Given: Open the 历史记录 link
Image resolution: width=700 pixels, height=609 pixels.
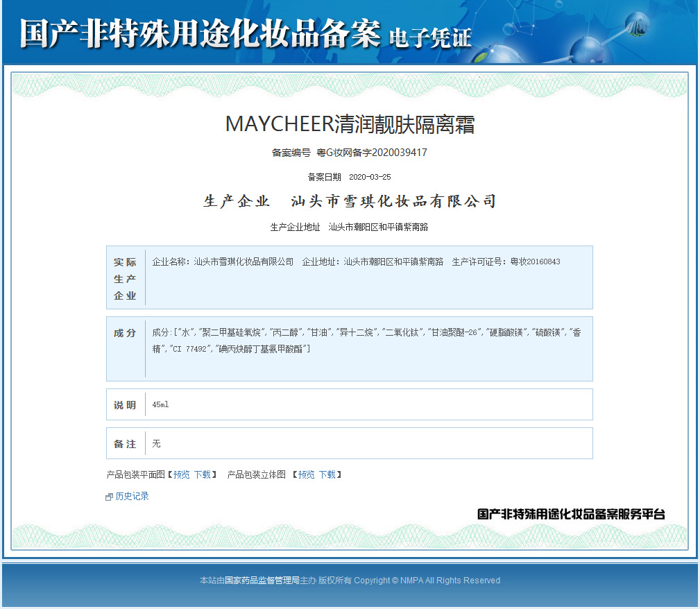Looking at the screenshot, I should (x=132, y=496).
